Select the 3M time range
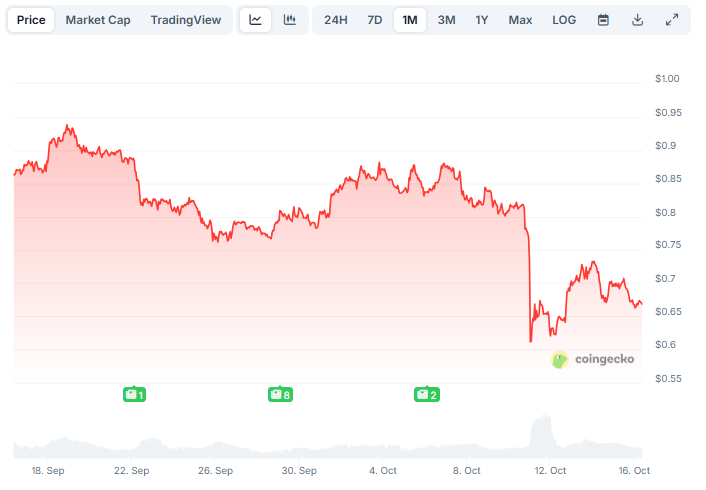 coord(446,20)
